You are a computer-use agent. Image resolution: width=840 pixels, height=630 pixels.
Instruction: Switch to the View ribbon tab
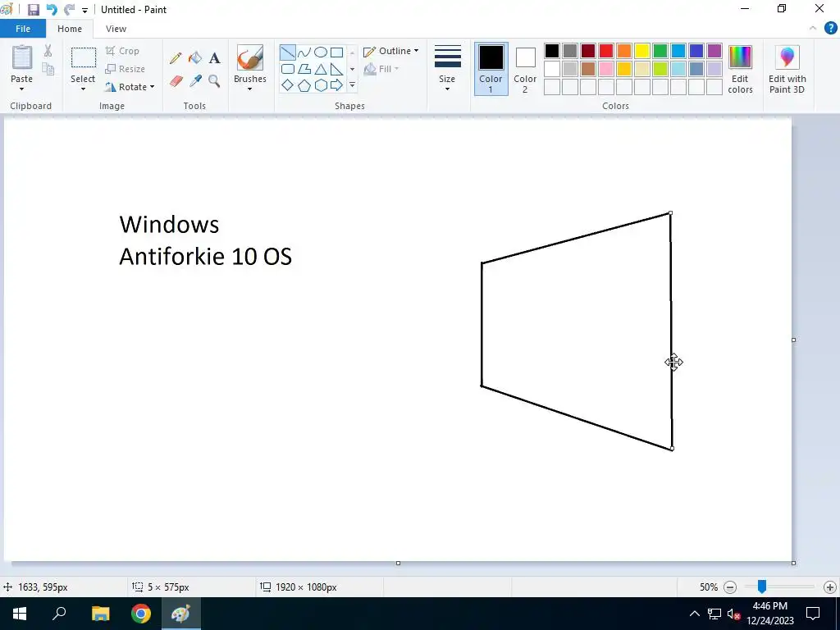point(116,29)
